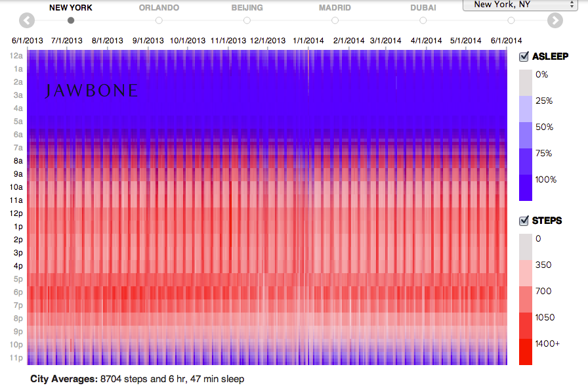Click the 700 steps legend swatch
Screen dimensions: 588x392
click(526, 299)
